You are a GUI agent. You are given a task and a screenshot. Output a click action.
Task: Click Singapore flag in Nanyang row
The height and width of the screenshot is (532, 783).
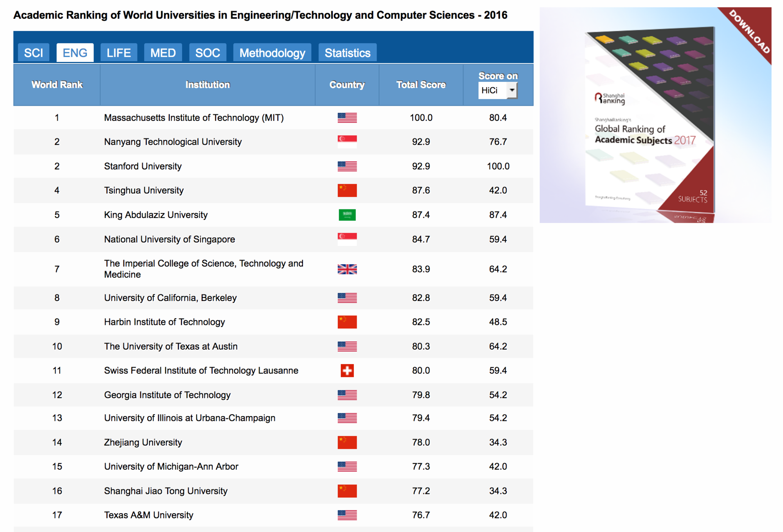point(347,142)
